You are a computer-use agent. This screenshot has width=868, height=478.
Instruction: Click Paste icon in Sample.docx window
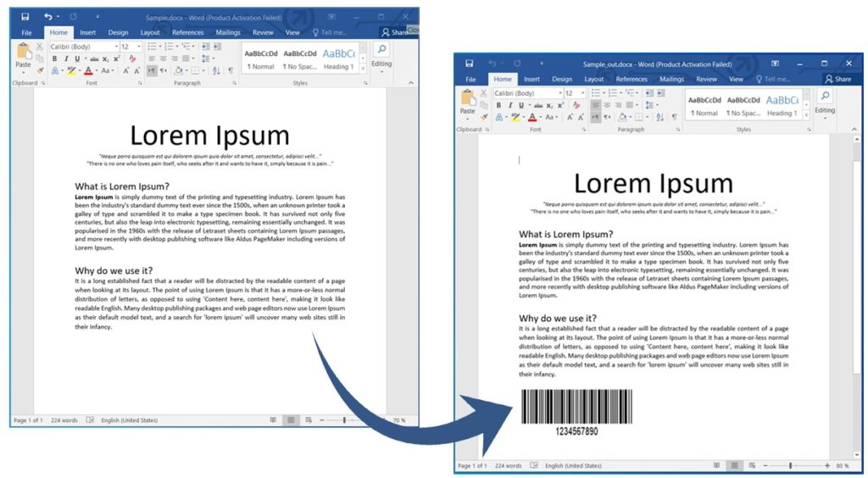point(23,56)
